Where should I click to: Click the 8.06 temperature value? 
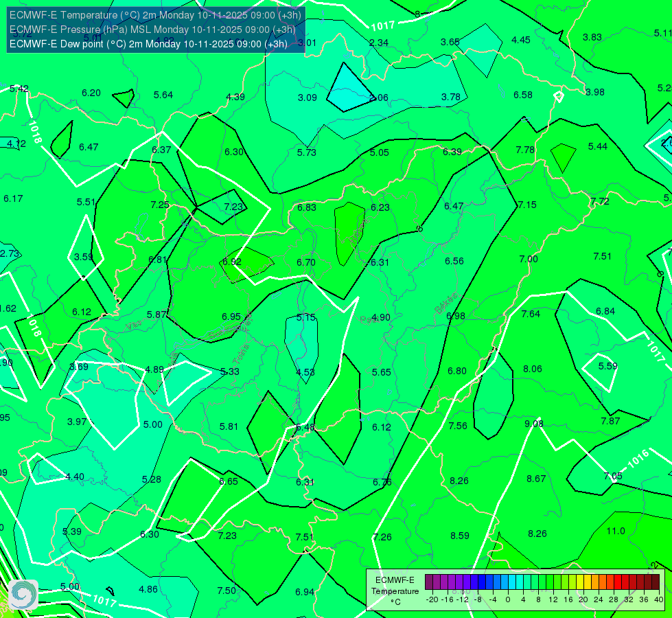coord(533,369)
